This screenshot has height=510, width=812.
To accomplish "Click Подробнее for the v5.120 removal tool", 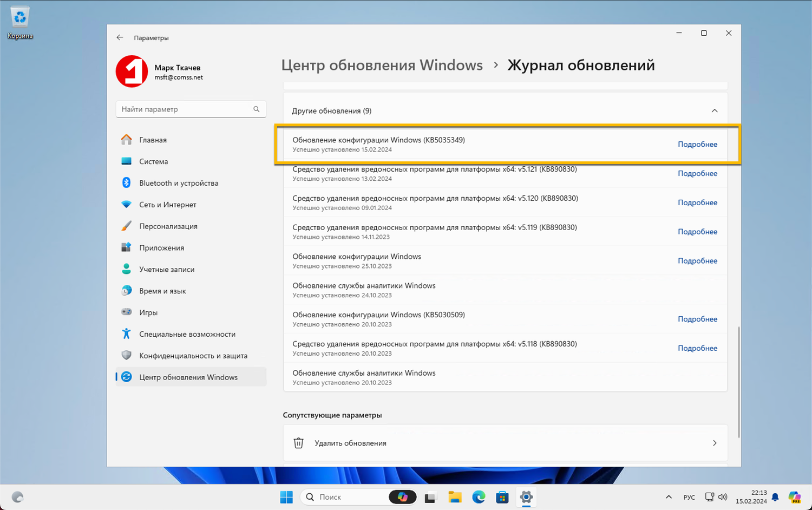I will (697, 202).
